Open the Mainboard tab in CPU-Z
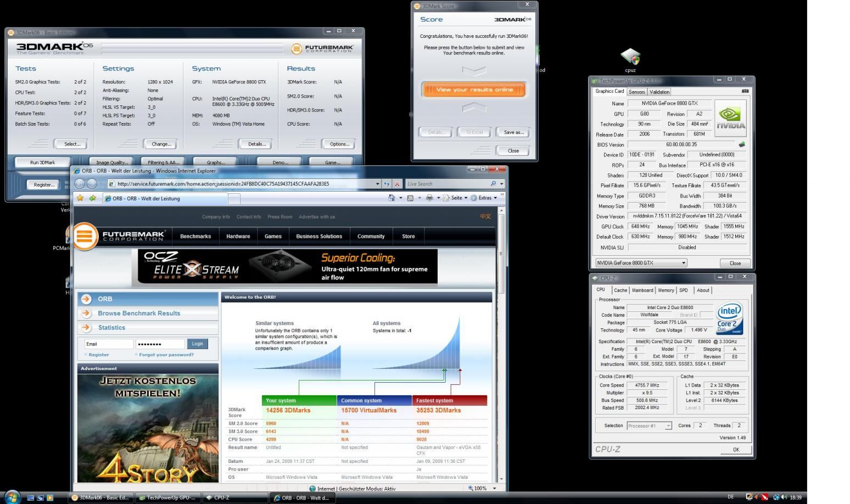Viewport: 850px width, 504px height. (x=642, y=290)
